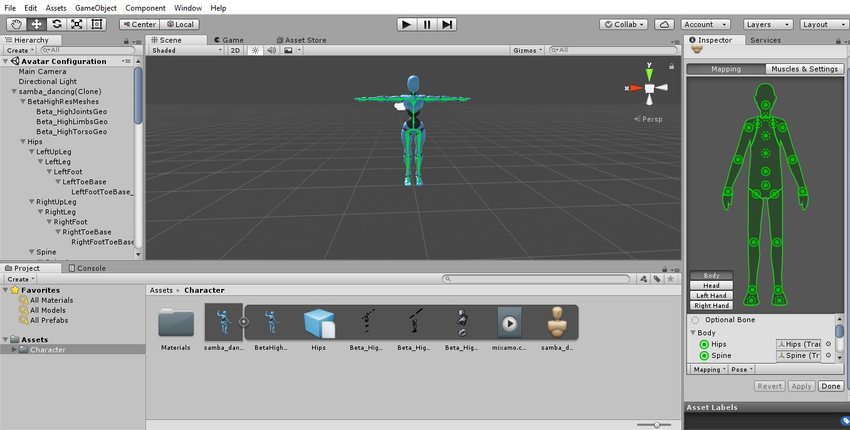Switch to the Console tab
The height and width of the screenshot is (430, 850).
(x=87, y=268)
